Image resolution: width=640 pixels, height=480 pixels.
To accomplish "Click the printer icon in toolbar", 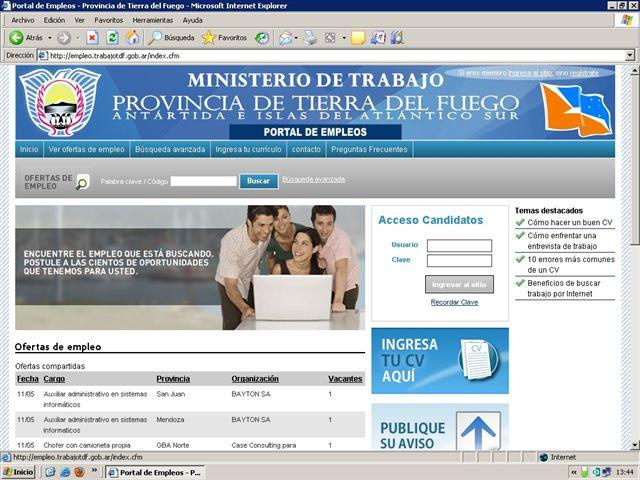I will tap(310, 38).
